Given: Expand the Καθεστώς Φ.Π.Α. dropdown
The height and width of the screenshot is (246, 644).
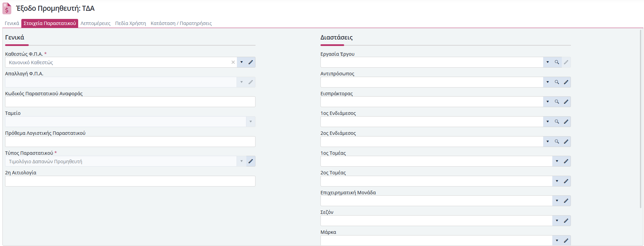Looking at the screenshot, I should coord(242,62).
